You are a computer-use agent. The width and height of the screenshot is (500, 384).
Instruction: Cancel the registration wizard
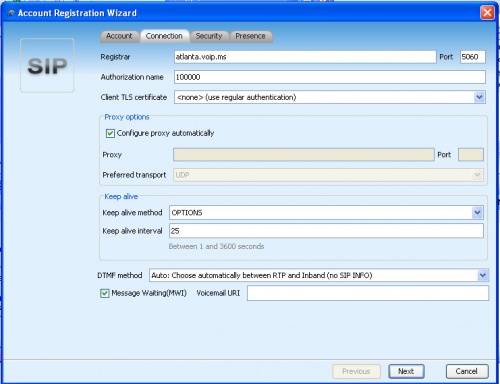click(x=467, y=371)
